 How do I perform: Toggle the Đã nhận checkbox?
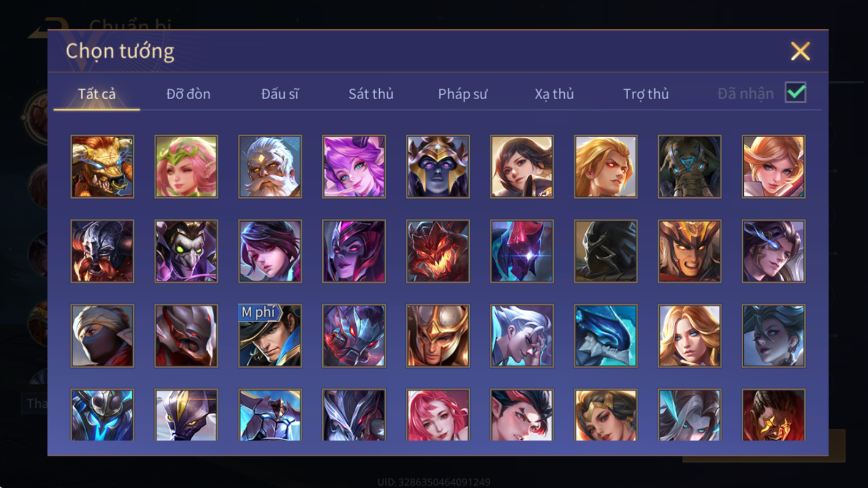click(795, 93)
